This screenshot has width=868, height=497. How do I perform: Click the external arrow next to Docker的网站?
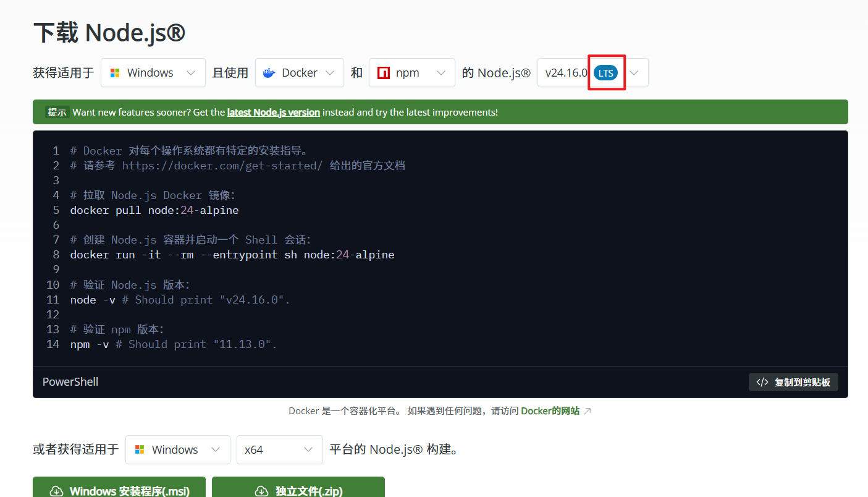588,411
